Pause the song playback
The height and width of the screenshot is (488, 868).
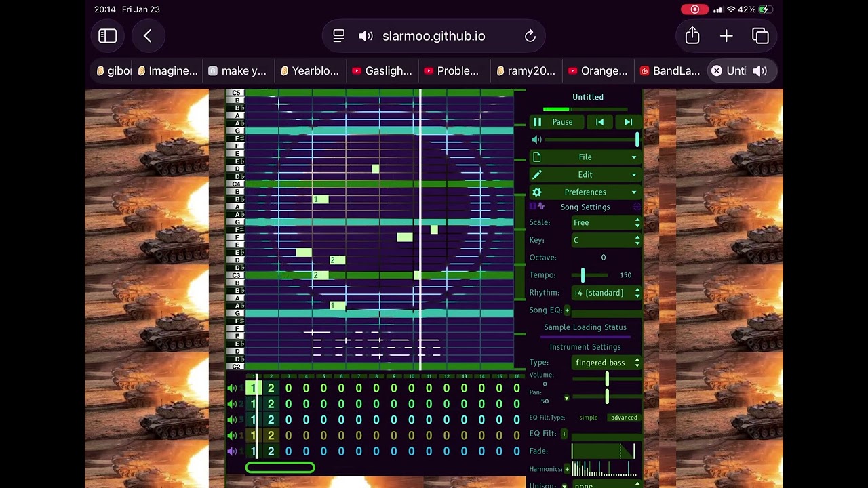557,122
